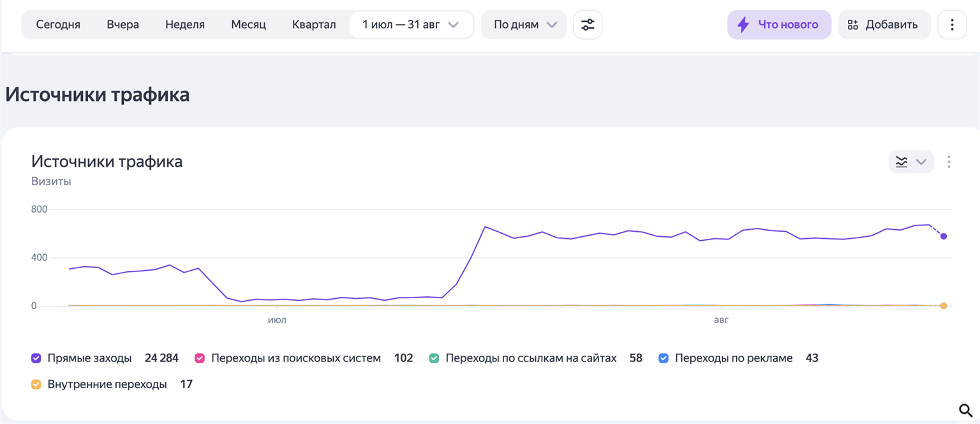Toggle the orange Внутренние переходы swatch
The height and width of the screenshot is (424, 980).
(x=36, y=384)
